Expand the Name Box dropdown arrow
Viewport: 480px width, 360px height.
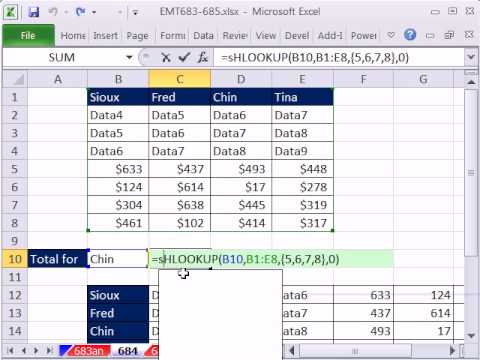point(129,58)
